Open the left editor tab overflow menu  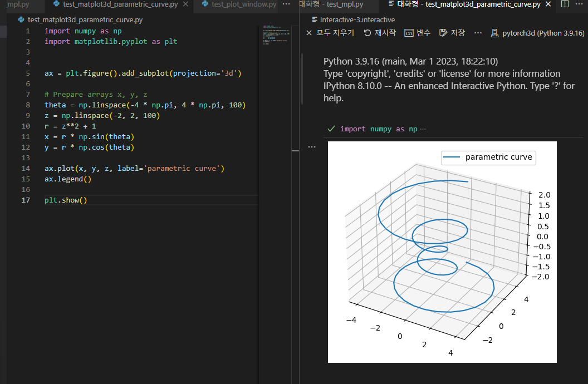[x=286, y=4]
